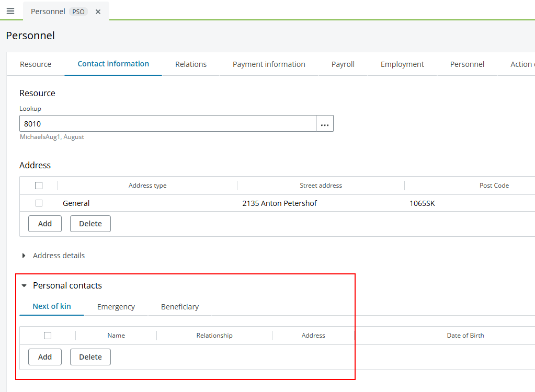This screenshot has width=535, height=392.
Task: Check the General address row checkbox
Action: point(39,203)
